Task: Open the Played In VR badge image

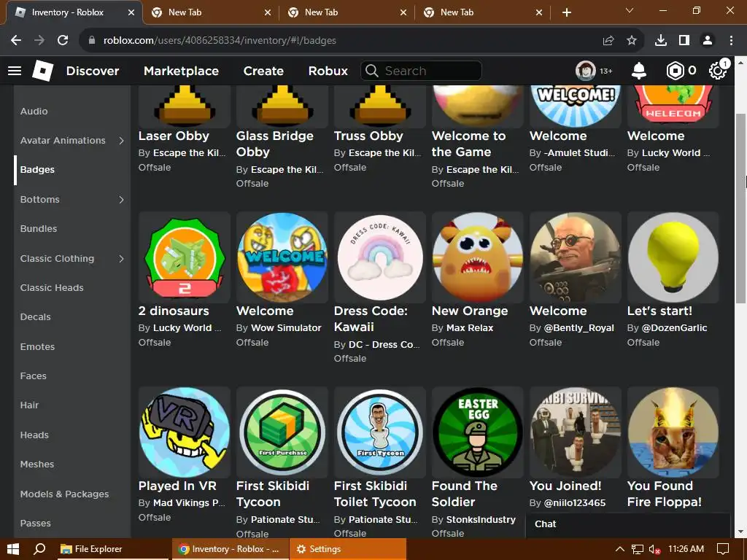Action: click(x=185, y=432)
